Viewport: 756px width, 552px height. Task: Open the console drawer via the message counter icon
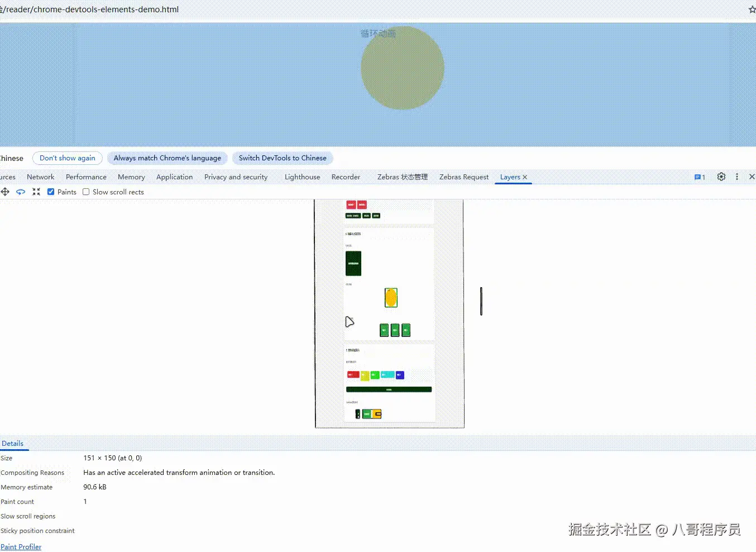[x=699, y=177]
